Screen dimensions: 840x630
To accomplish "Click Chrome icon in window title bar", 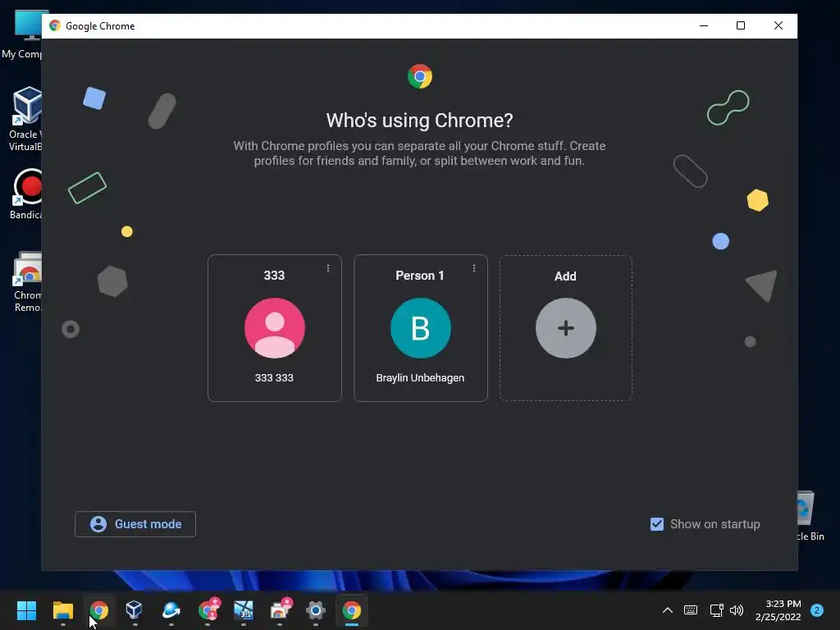I will tap(55, 25).
